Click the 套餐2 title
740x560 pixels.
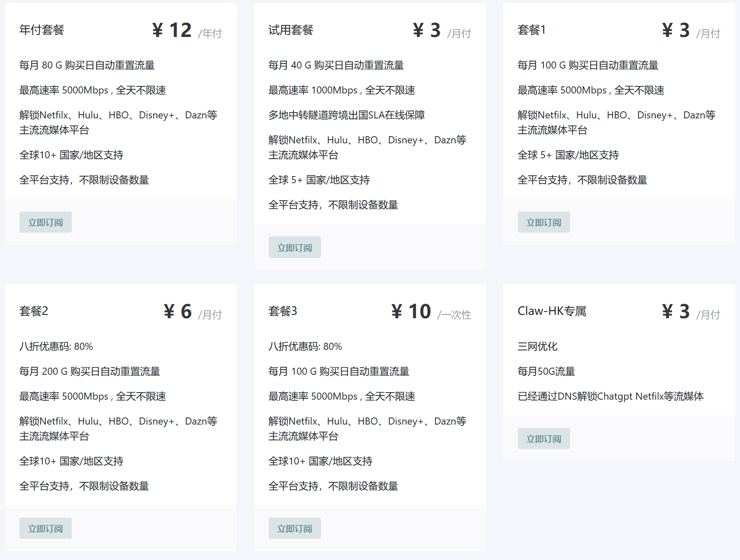click(34, 311)
